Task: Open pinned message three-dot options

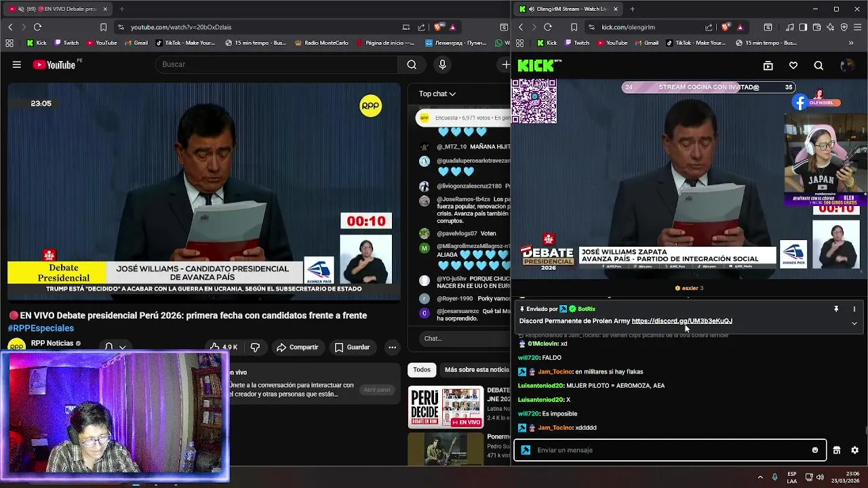Action: (x=854, y=309)
